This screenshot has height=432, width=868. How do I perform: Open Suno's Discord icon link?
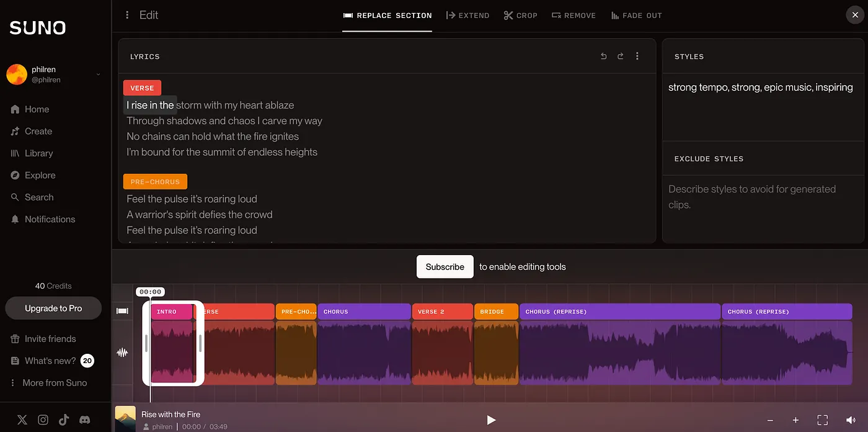(x=84, y=420)
